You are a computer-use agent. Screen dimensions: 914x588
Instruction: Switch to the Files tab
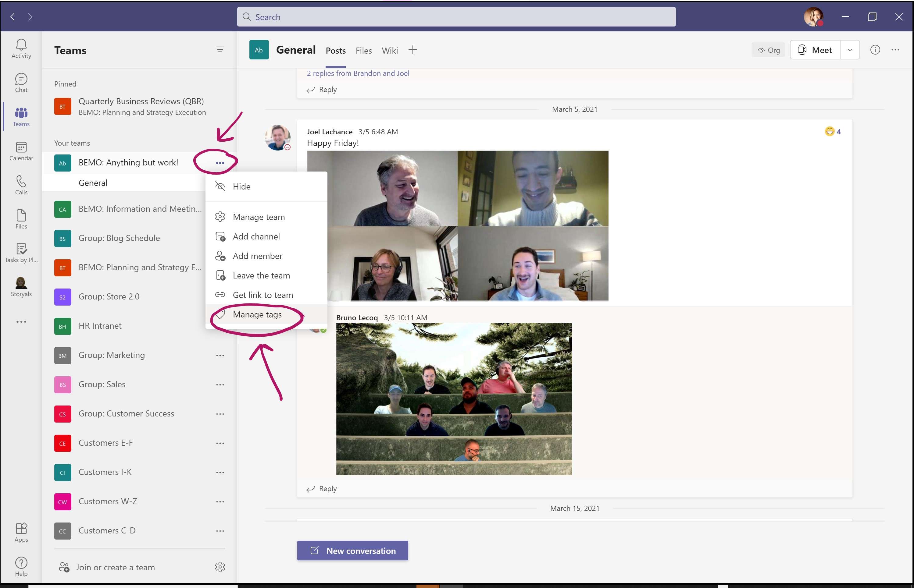tap(363, 50)
